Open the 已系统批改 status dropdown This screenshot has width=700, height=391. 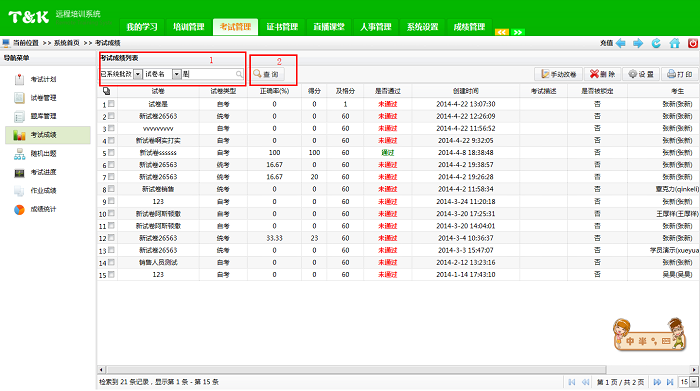pos(138,74)
